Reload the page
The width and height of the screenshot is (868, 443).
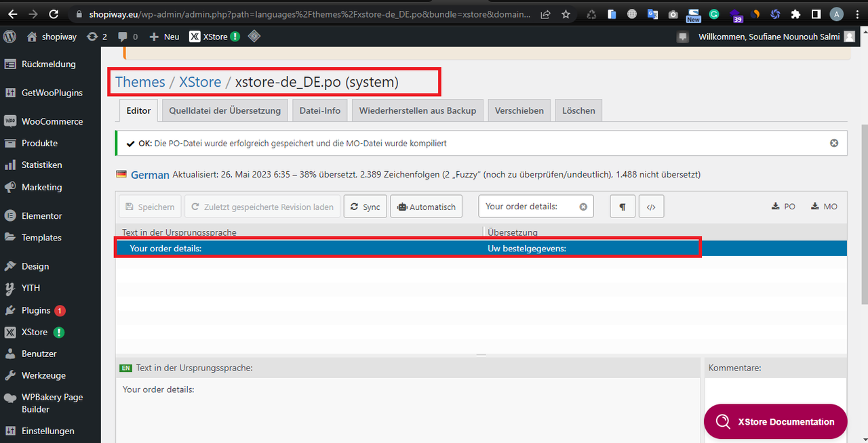pos(54,14)
